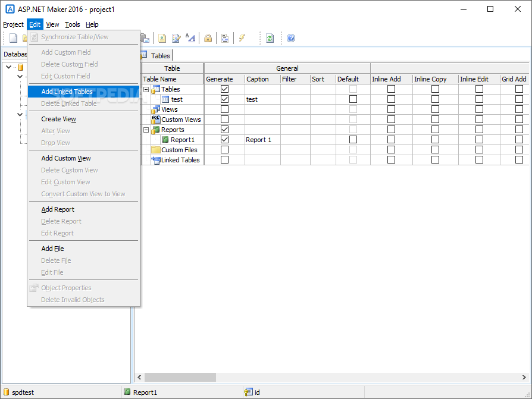Image resolution: width=532 pixels, height=399 pixels.
Task: Click spdtest database icon in status bar
Action: point(6,392)
